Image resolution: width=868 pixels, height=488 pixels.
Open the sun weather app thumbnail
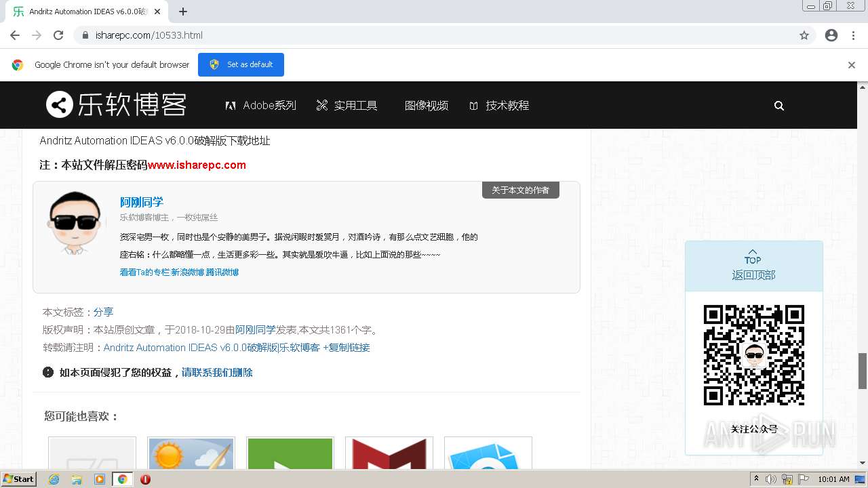[191, 453]
